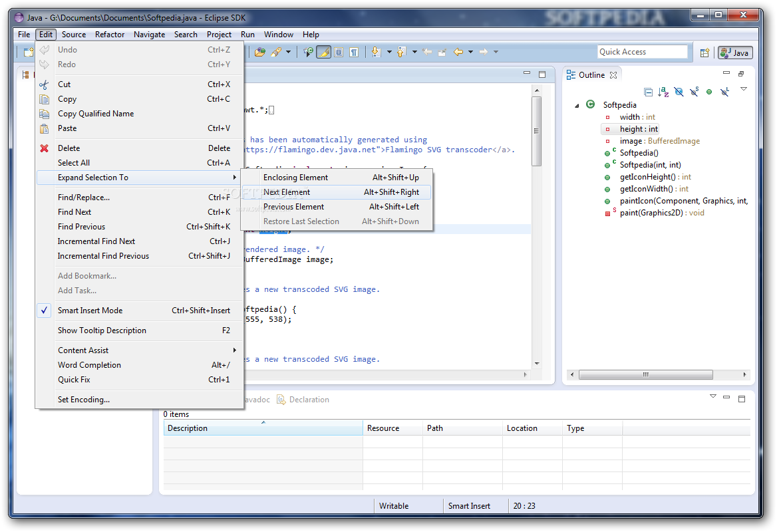The width and height of the screenshot is (777, 532).
Task: Open Content Assist submenu in Edit menu
Action: [140, 350]
